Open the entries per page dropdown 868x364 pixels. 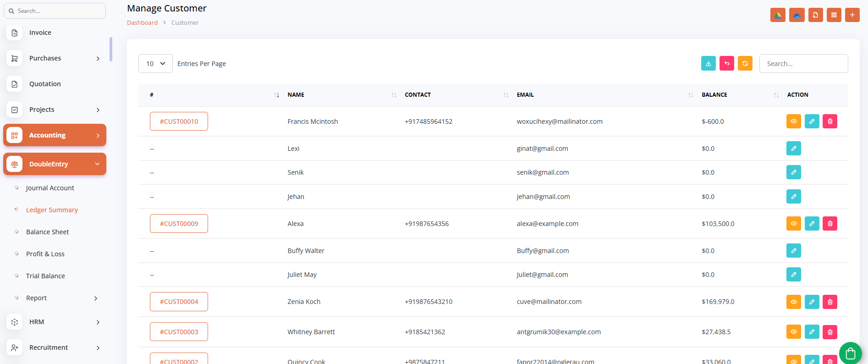155,64
